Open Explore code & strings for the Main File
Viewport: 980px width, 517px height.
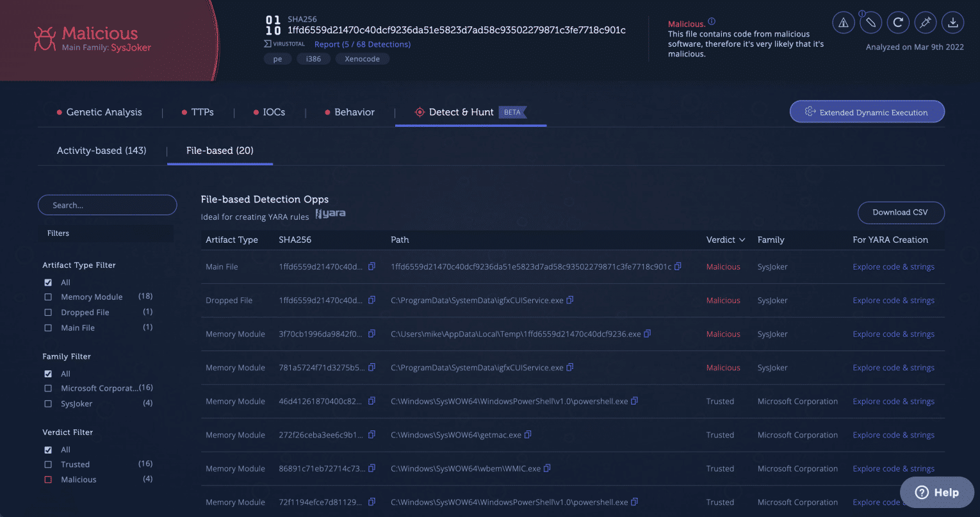(x=893, y=266)
